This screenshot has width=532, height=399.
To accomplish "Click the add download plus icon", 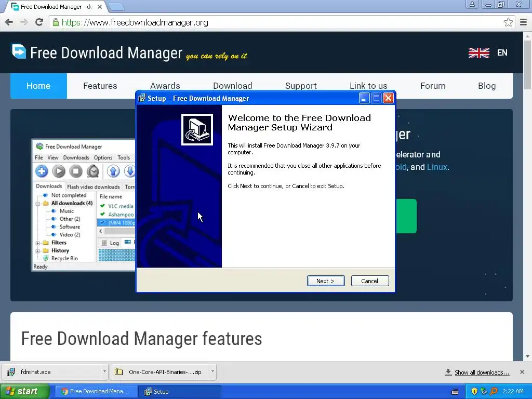I will click(x=42, y=171).
